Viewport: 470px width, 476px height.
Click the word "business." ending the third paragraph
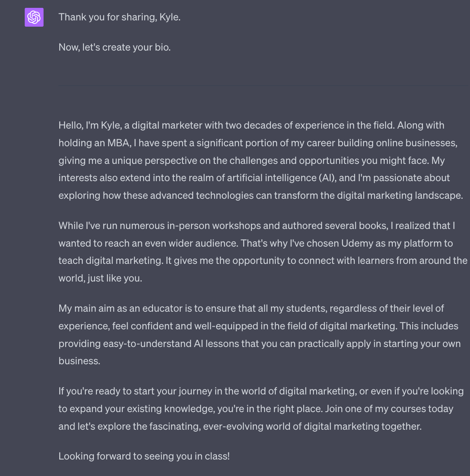(x=79, y=361)
